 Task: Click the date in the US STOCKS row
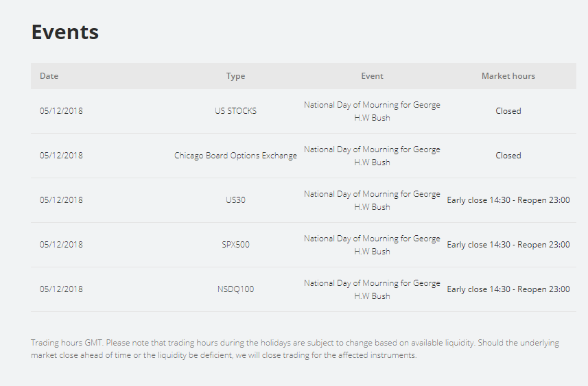click(61, 111)
